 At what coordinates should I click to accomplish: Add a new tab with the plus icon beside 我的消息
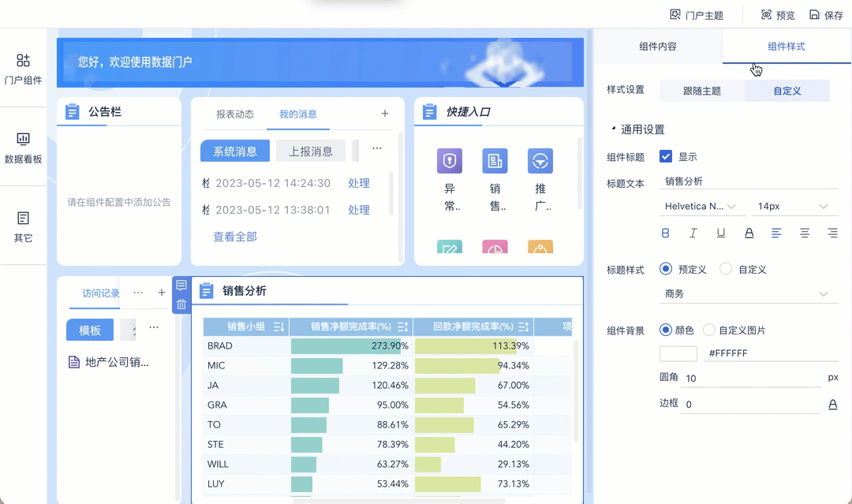pos(385,114)
